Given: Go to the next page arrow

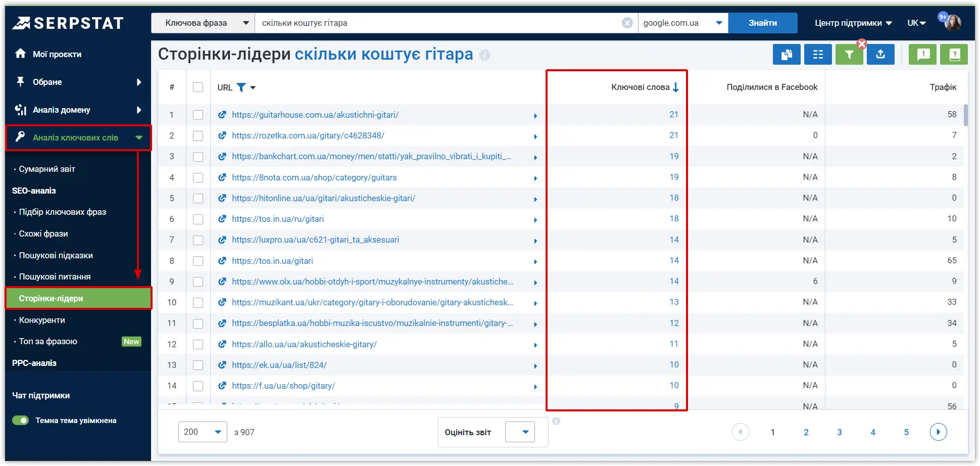Looking at the screenshot, I should [x=939, y=432].
